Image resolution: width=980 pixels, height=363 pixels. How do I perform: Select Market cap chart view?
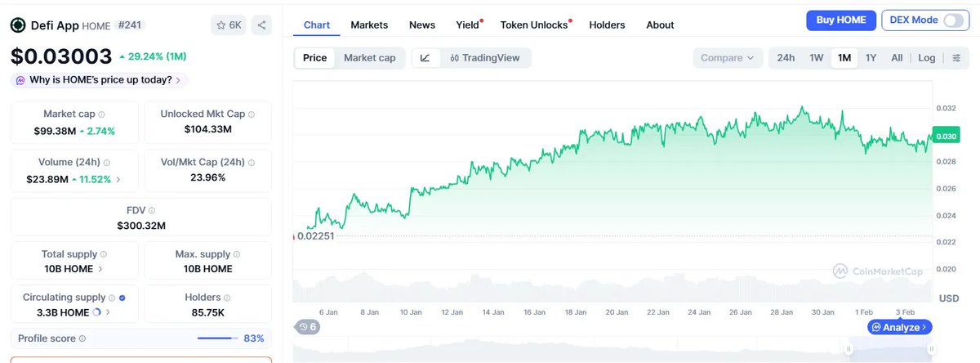coord(370,58)
